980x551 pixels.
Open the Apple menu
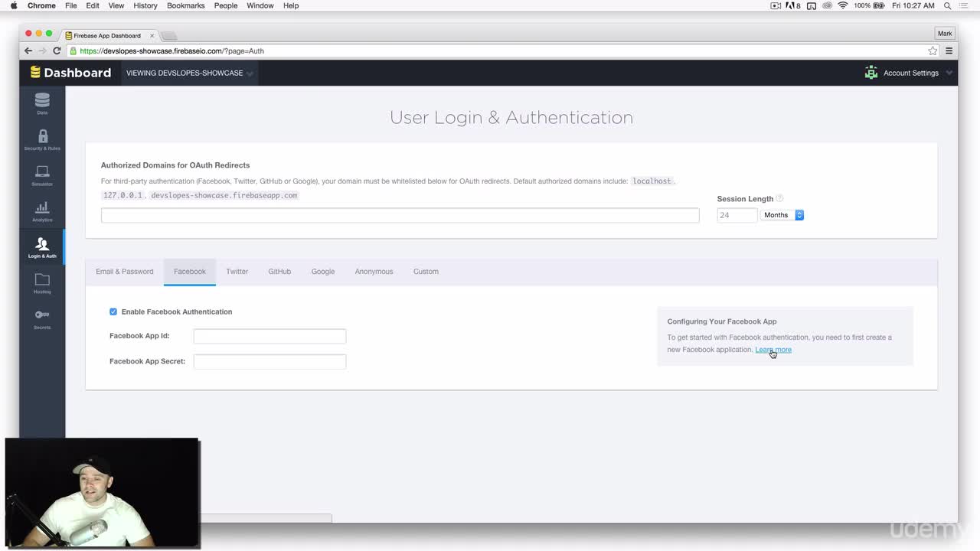click(13, 5)
